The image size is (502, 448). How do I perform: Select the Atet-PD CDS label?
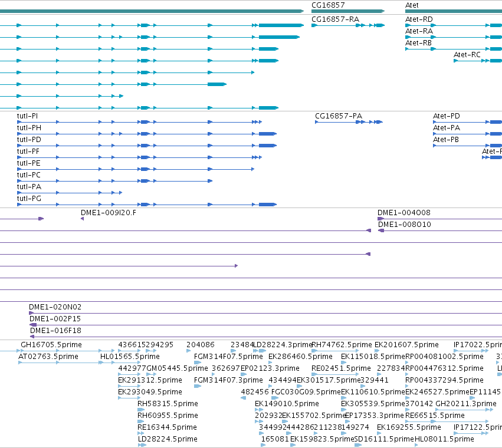coord(447,116)
